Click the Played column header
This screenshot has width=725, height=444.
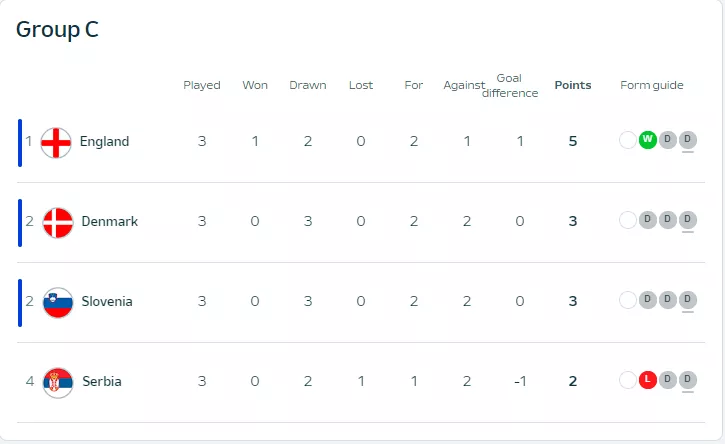click(202, 86)
